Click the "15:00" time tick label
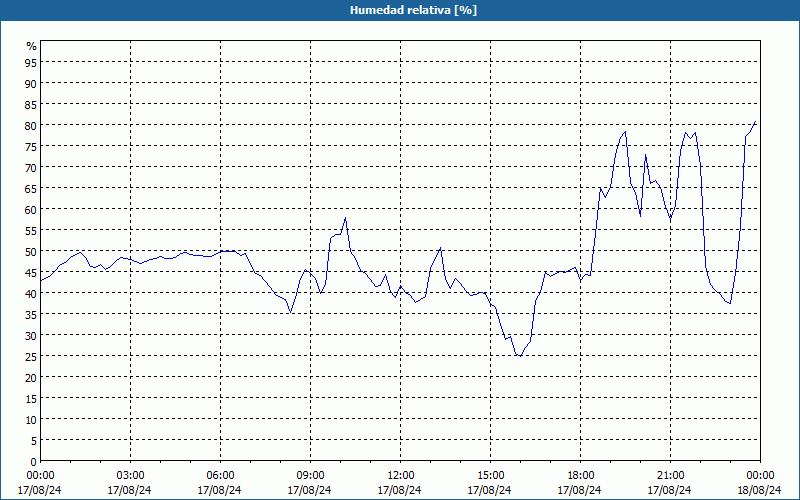The width and height of the screenshot is (800, 500). (x=490, y=476)
